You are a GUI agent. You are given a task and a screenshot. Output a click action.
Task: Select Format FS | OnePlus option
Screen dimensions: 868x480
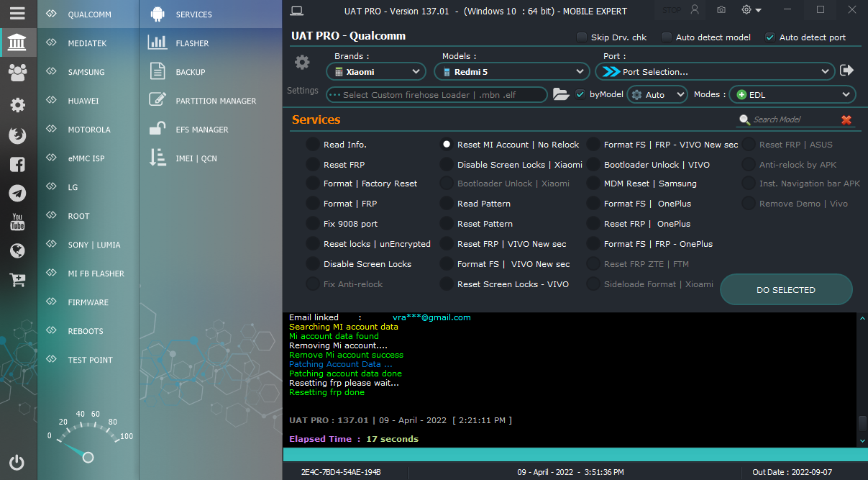(x=593, y=204)
